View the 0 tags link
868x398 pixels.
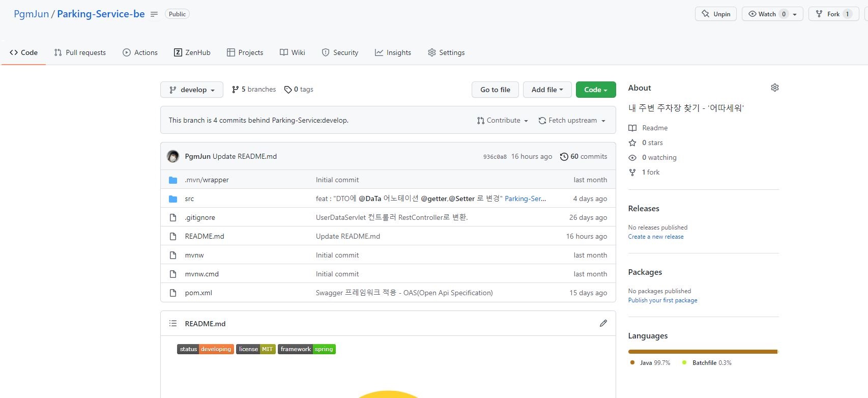click(299, 90)
